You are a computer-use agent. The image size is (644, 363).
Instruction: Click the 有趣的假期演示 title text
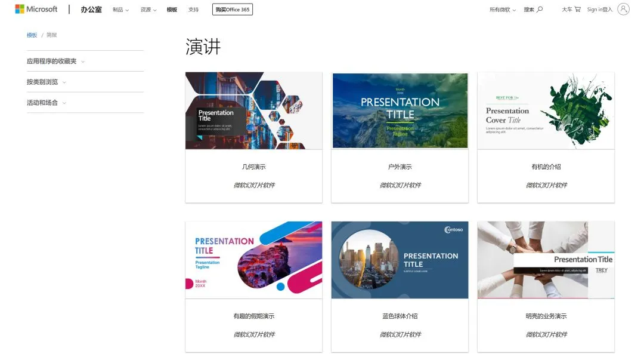coord(254,316)
